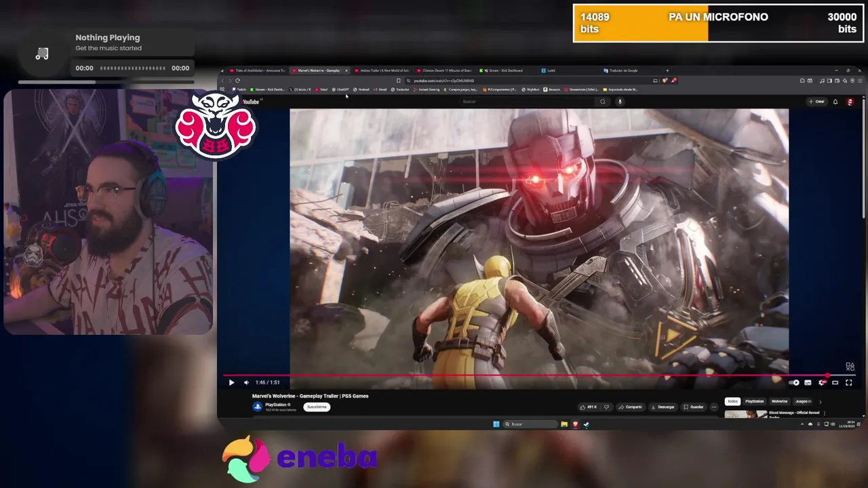Play the Wolverine trailer video
The width and height of the screenshot is (868, 488).
click(x=231, y=382)
